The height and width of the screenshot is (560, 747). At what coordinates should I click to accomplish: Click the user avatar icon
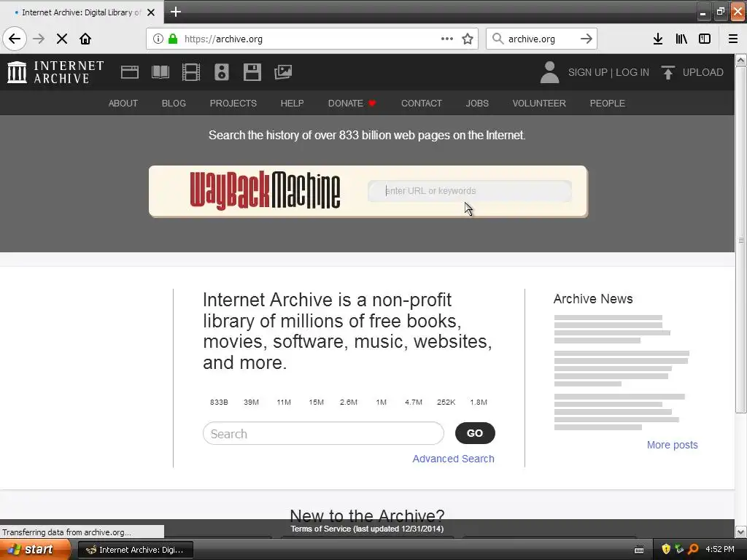(549, 72)
